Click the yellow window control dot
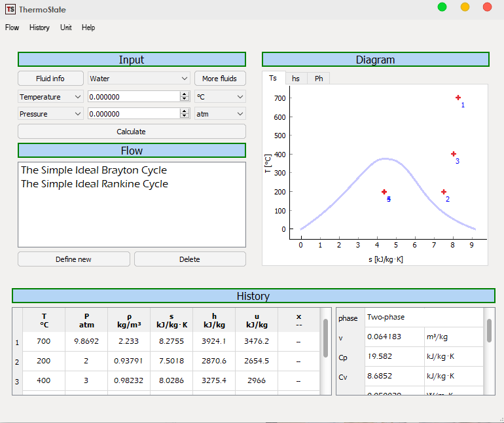 tap(465, 7)
